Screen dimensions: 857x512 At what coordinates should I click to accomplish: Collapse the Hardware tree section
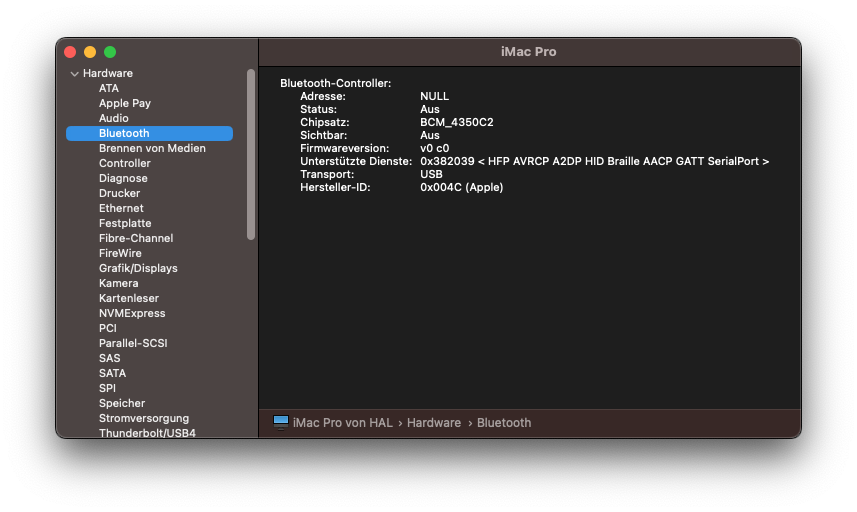coord(75,74)
